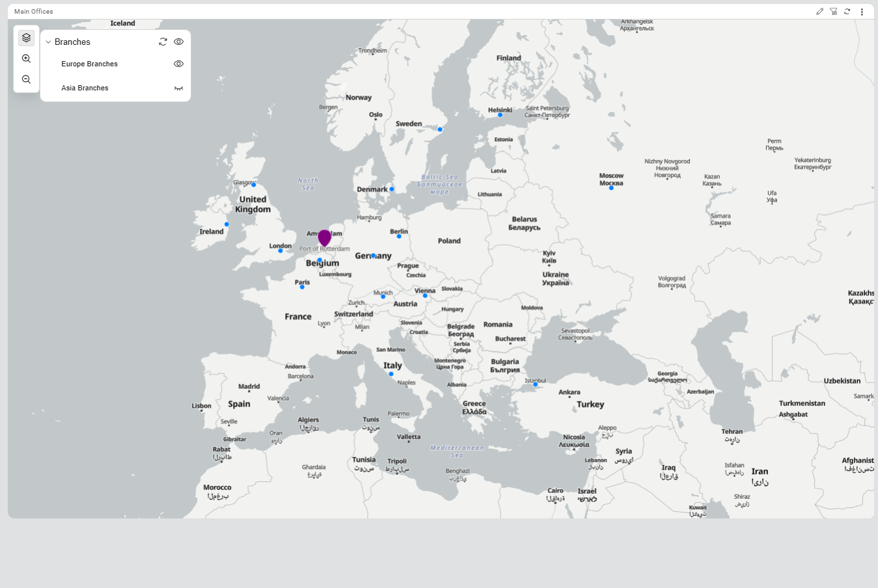Toggle the map layers panel button
The width and height of the screenshot is (878, 588).
coord(26,38)
